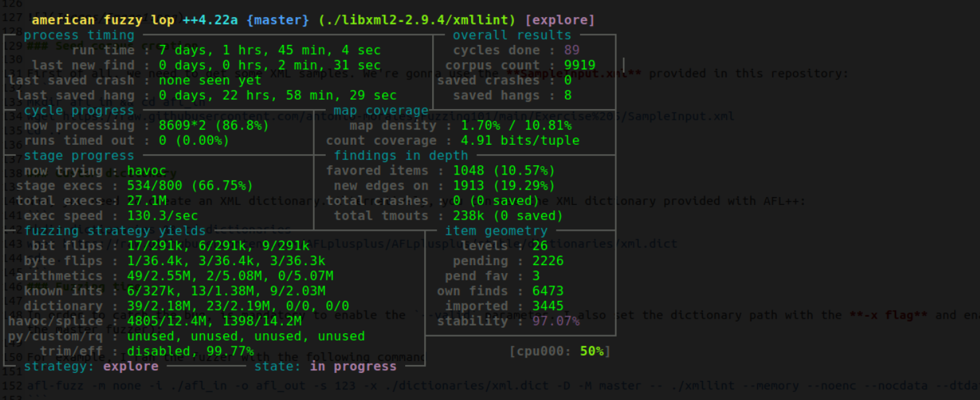Click the cycles done value 89
980x400 pixels.
click(572, 50)
